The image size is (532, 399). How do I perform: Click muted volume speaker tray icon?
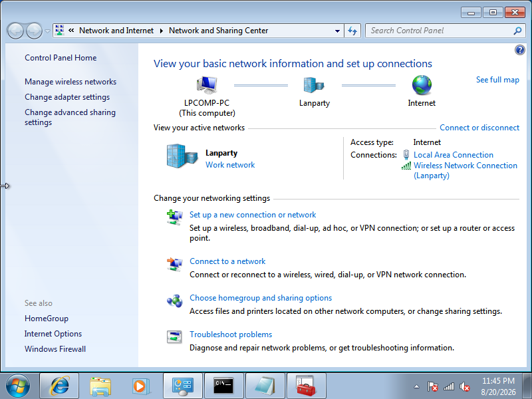[x=464, y=386]
